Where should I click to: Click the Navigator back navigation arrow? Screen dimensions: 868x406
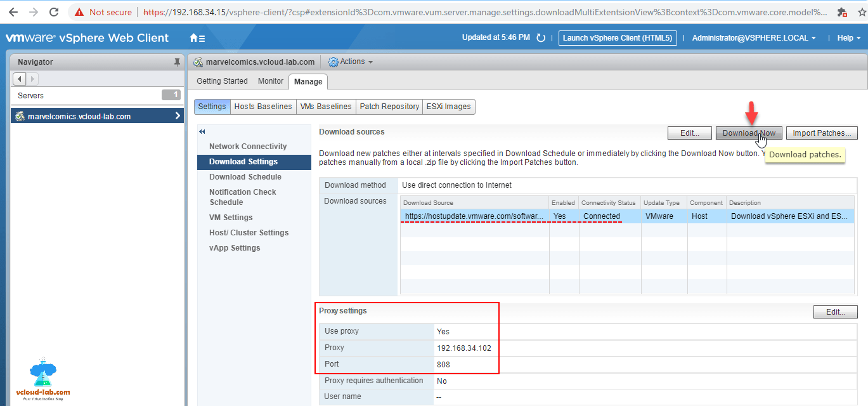click(x=18, y=79)
